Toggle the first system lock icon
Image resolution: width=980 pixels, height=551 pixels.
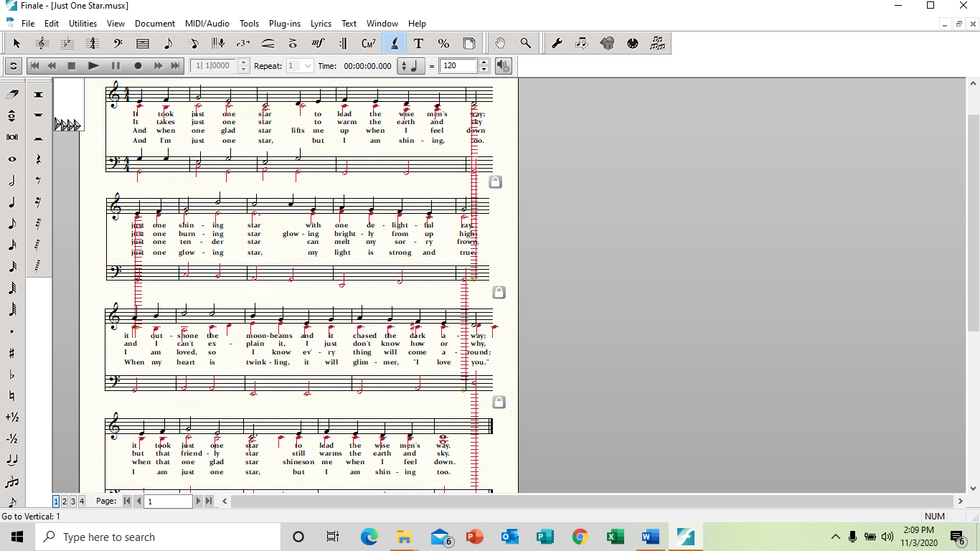tap(495, 182)
